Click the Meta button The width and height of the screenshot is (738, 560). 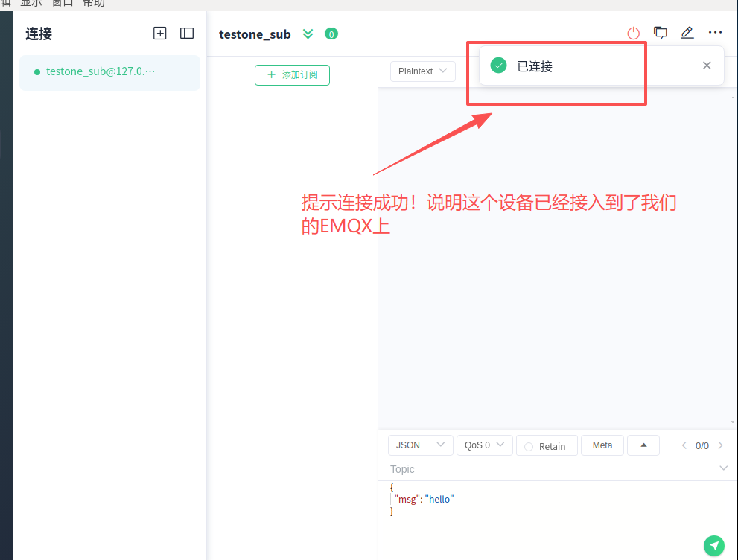click(x=602, y=445)
